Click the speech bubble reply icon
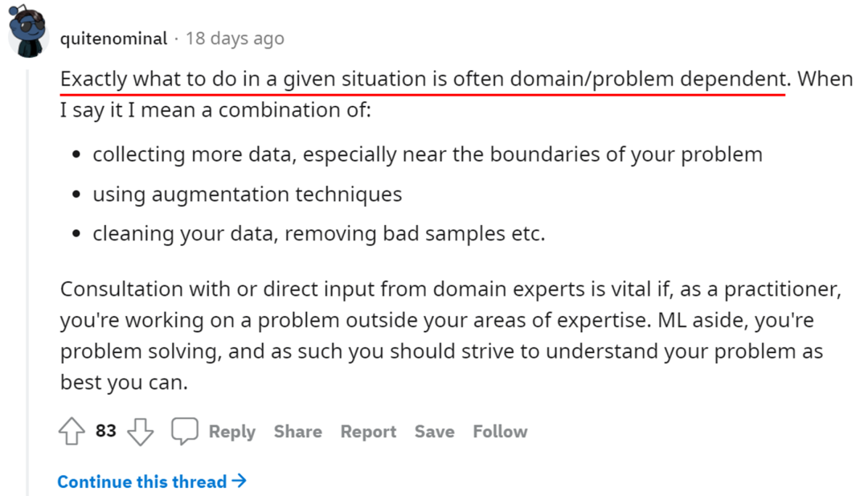This screenshot has width=868, height=496. click(184, 432)
